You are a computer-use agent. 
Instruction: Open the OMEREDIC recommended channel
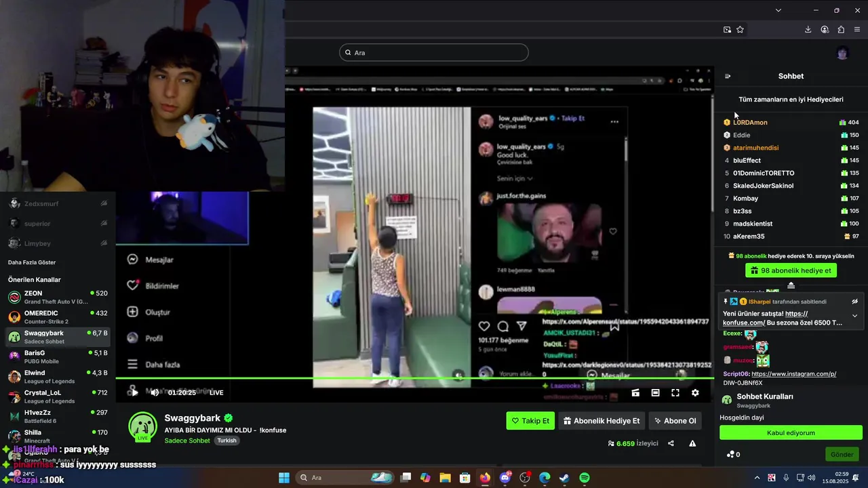pyautogui.click(x=58, y=317)
